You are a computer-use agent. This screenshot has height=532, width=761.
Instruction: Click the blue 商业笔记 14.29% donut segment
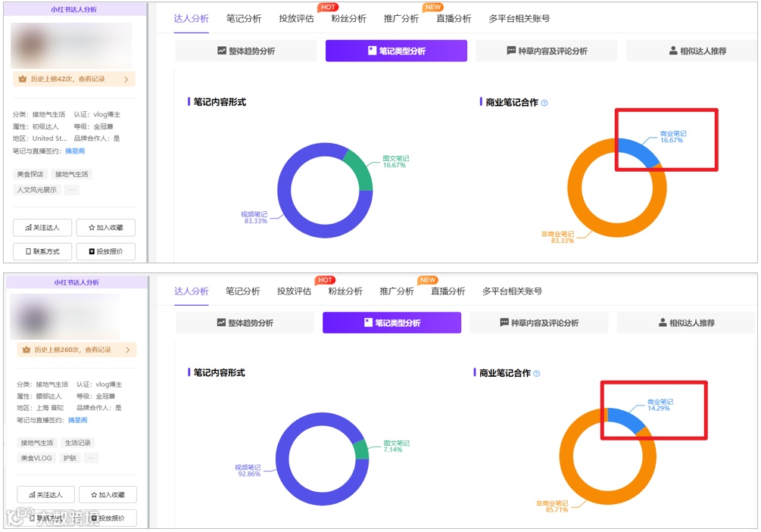(628, 419)
